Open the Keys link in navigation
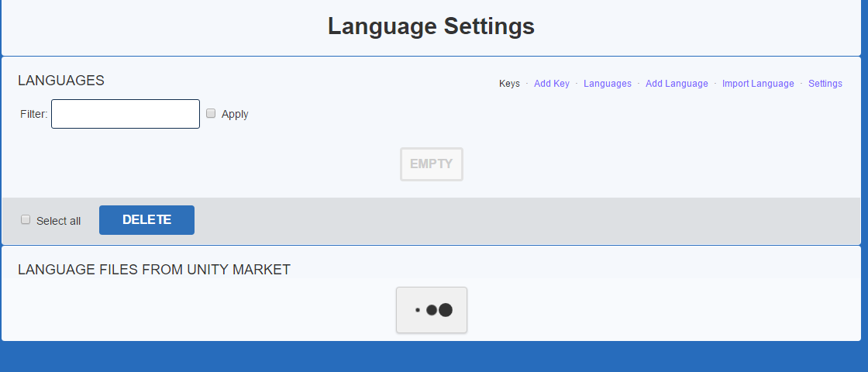This screenshot has width=868, height=372. pyautogui.click(x=509, y=84)
